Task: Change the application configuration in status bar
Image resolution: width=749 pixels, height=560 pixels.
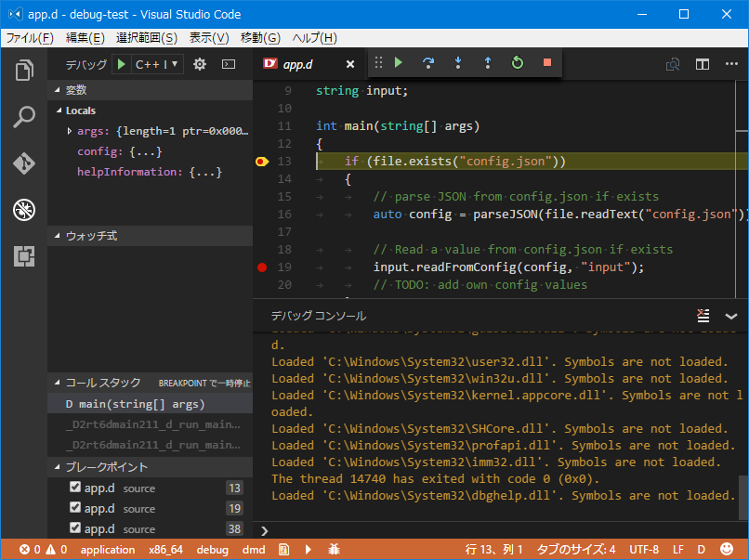Action: tap(108, 550)
